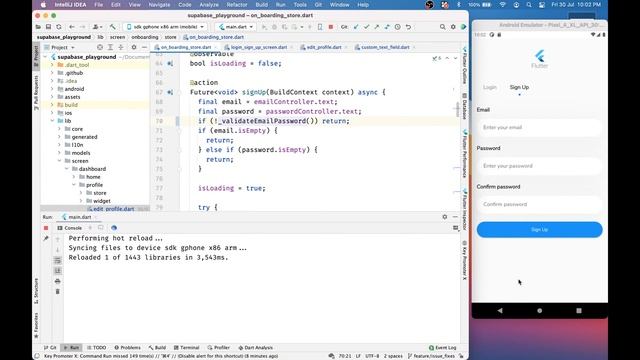Expand the build folder
The image size is (640, 360).
coord(52,105)
